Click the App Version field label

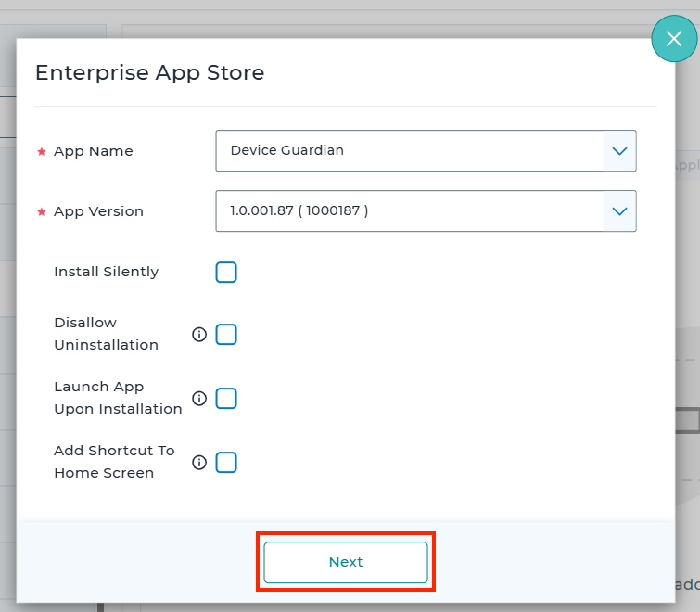pyautogui.click(x=98, y=211)
